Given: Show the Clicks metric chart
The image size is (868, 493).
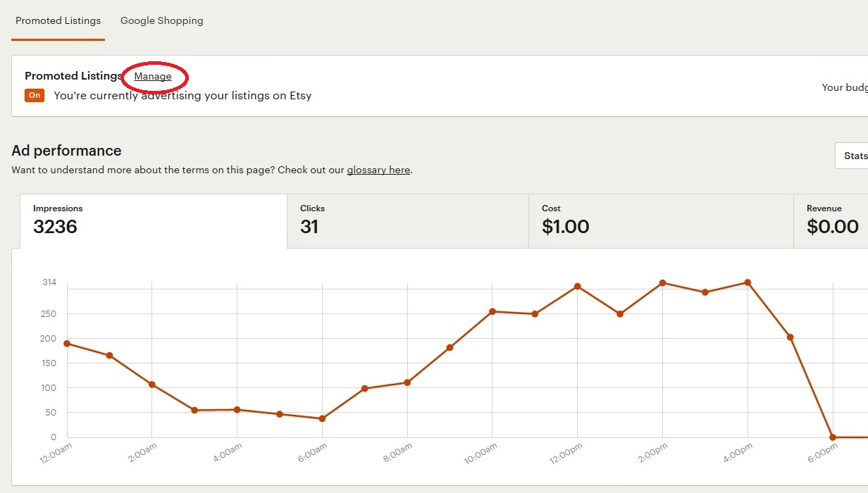Looking at the screenshot, I should pos(407,220).
